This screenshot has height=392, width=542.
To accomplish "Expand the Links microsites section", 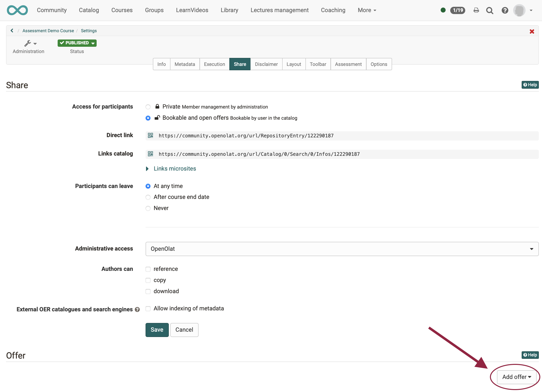I will tap(174, 169).
